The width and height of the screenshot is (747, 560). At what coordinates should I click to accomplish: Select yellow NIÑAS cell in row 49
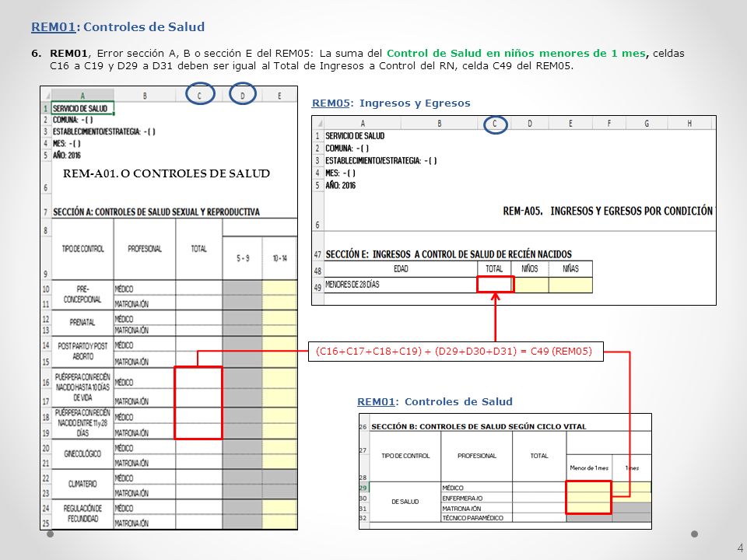click(570, 285)
